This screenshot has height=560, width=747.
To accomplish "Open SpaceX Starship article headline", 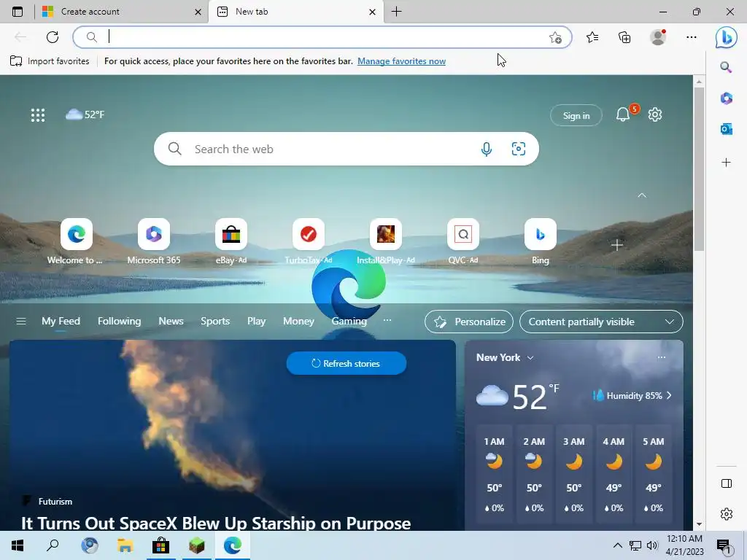I will pyautogui.click(x=216, y=524).
